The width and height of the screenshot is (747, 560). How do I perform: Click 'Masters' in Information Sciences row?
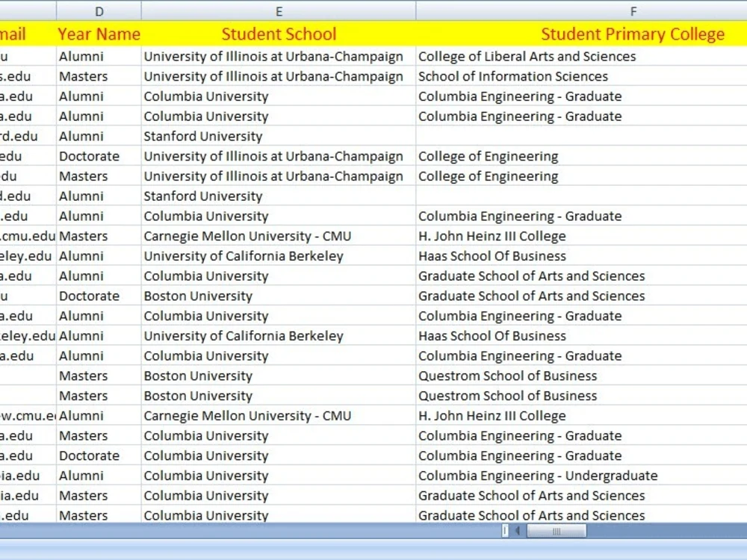click(x=99, y=76)
